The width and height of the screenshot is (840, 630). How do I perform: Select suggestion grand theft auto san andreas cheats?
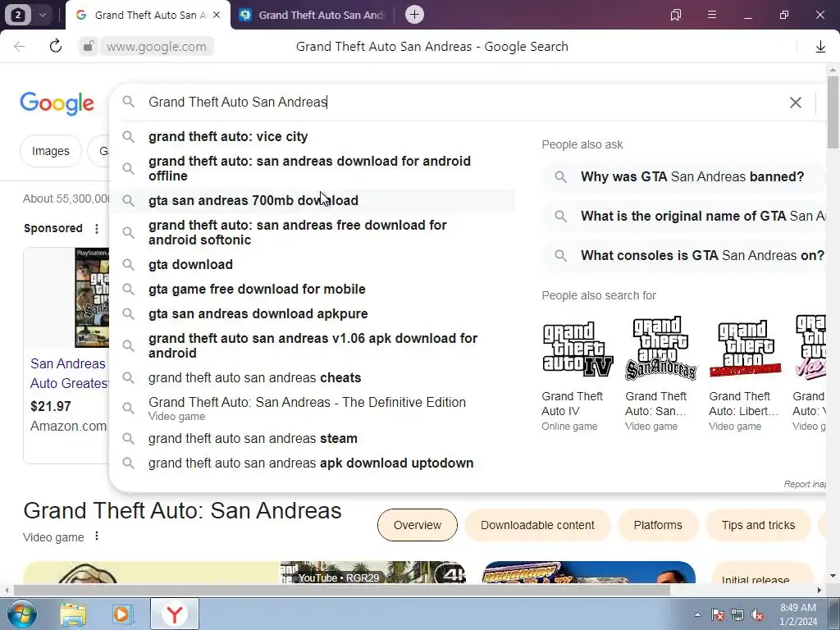coord(313,377)
